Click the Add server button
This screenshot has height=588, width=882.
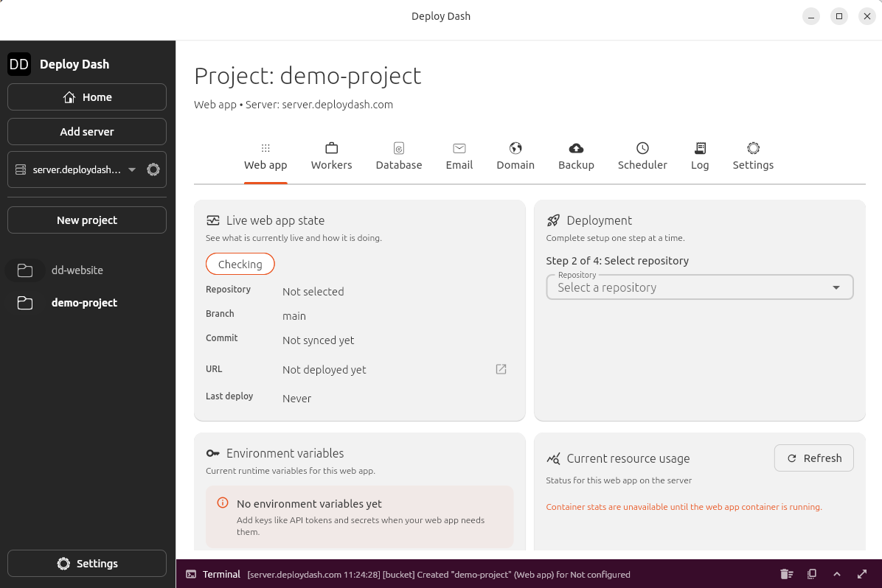(86, 131)
